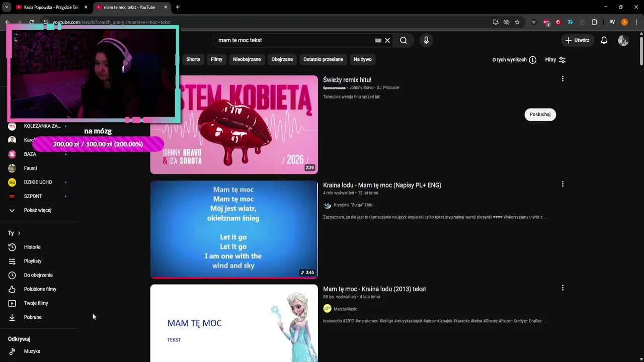Image resolution: width=644 pixels, height=362 pixels.
Task: Open the three-dot menu for Kraina lodu Napisy video
Action: tap(562, 184)
